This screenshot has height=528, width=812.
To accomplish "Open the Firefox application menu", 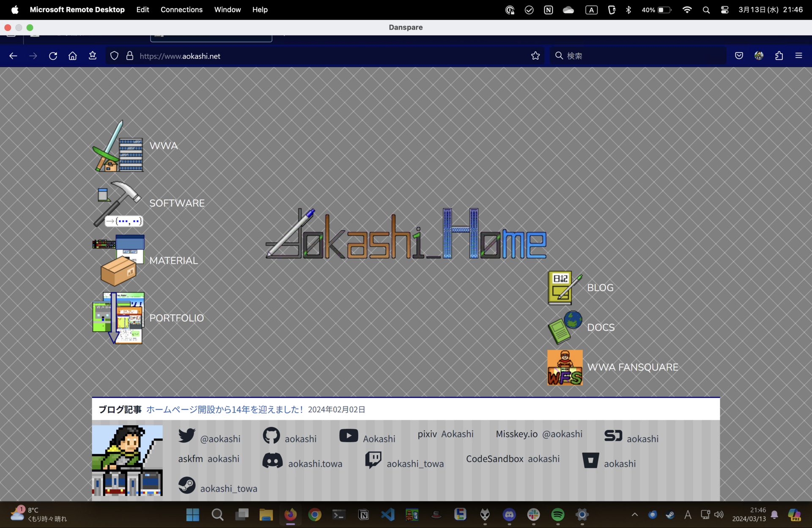I will point(798,55).
